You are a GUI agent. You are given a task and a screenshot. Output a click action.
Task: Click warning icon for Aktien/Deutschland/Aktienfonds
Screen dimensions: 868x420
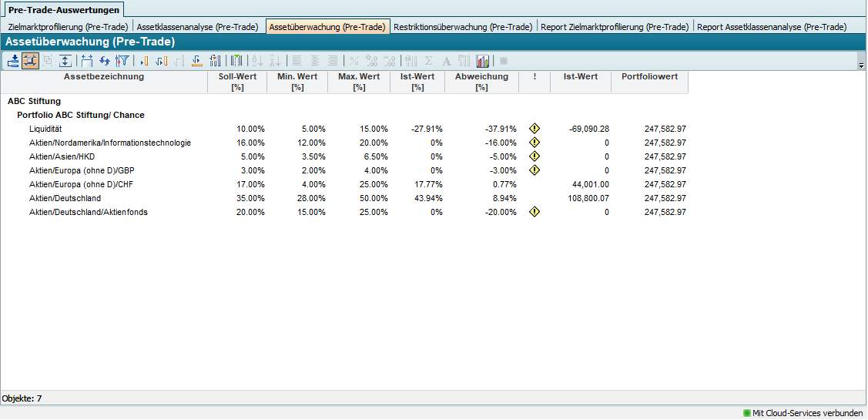point(535,212)
